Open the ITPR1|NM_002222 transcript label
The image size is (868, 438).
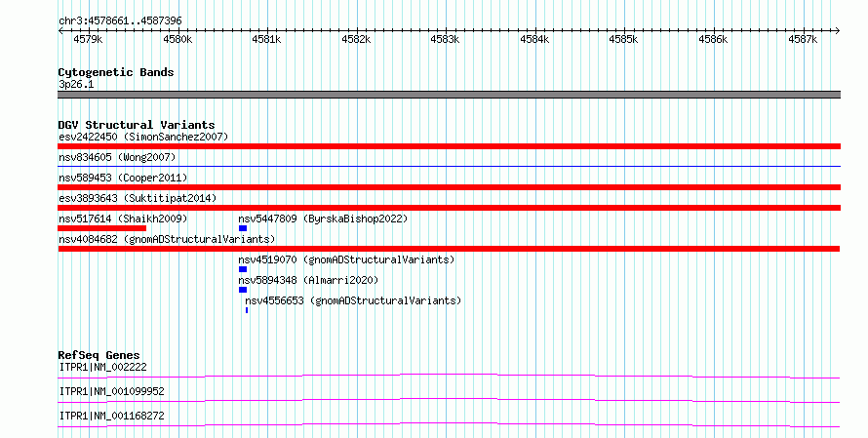pos(102,367)
